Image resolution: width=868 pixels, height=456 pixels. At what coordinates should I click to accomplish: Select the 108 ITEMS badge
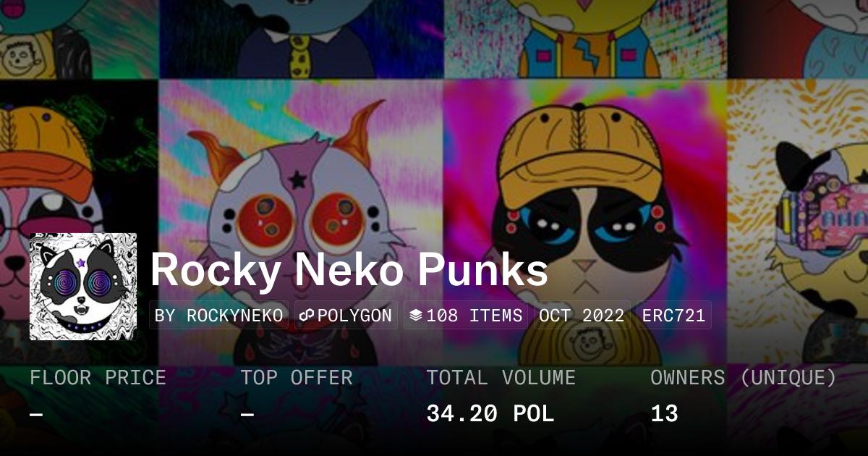pos(466,316)
